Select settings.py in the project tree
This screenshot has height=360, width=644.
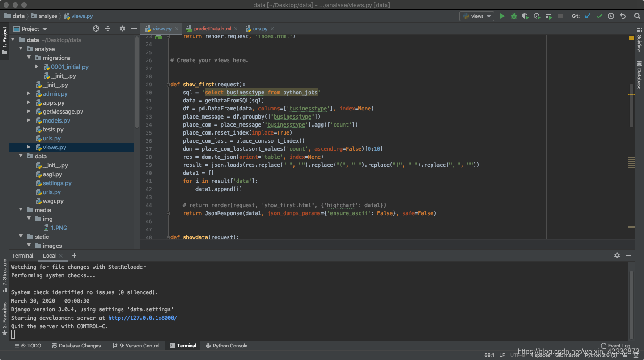point(57,183)
